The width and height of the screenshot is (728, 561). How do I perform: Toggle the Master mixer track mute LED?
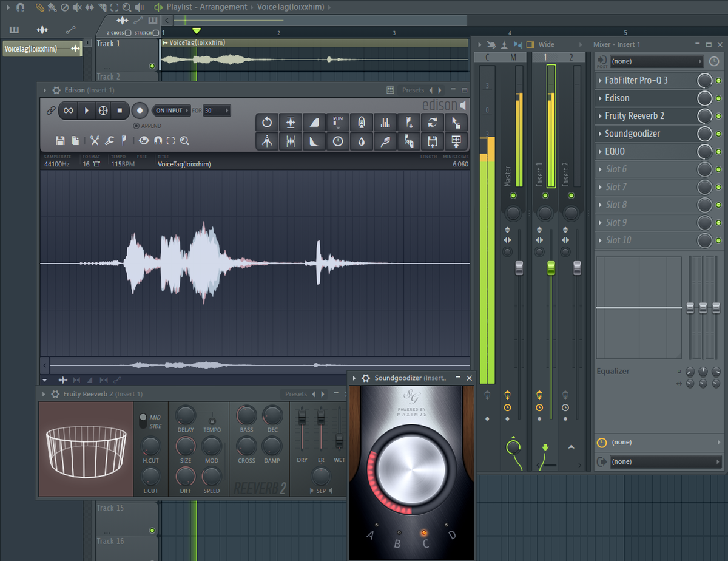[513, 195]
